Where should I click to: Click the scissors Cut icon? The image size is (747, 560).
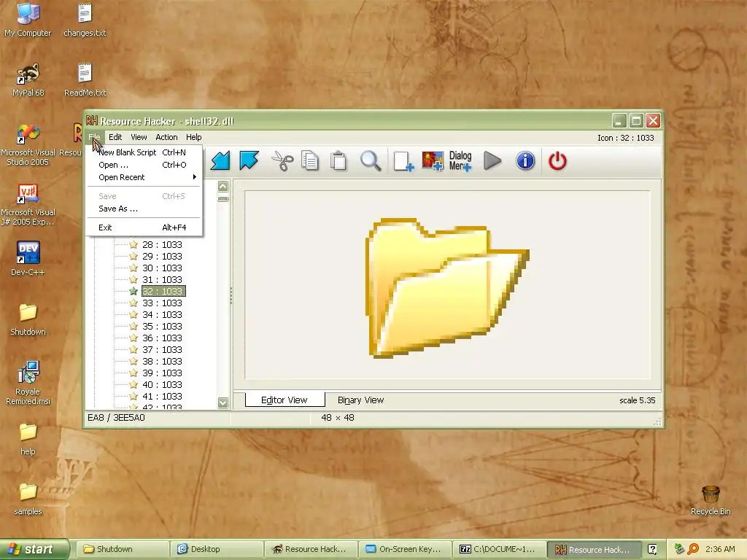tap(282, 161)
